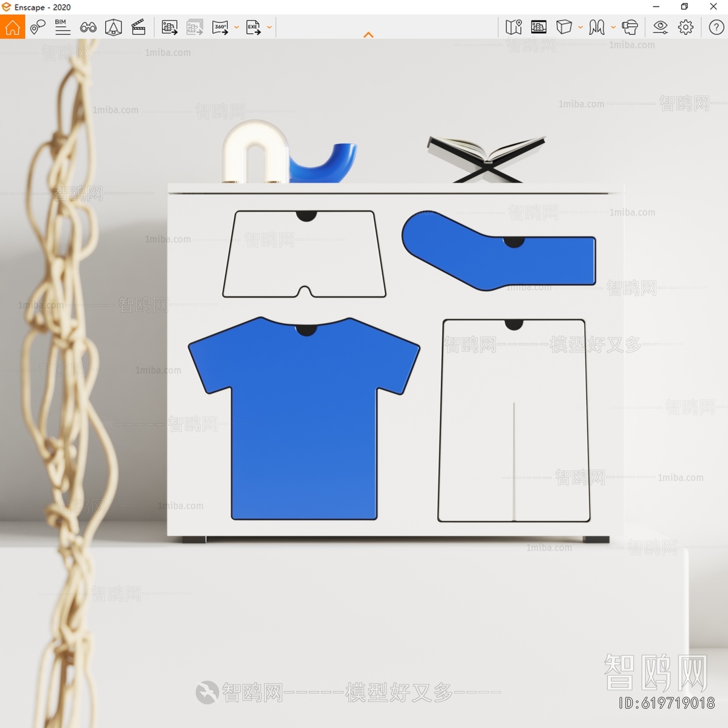Expand the projection mode dropdown arrow
This screenshot has width=728, height=728.
pyautogui.click(x=581, y=27)
